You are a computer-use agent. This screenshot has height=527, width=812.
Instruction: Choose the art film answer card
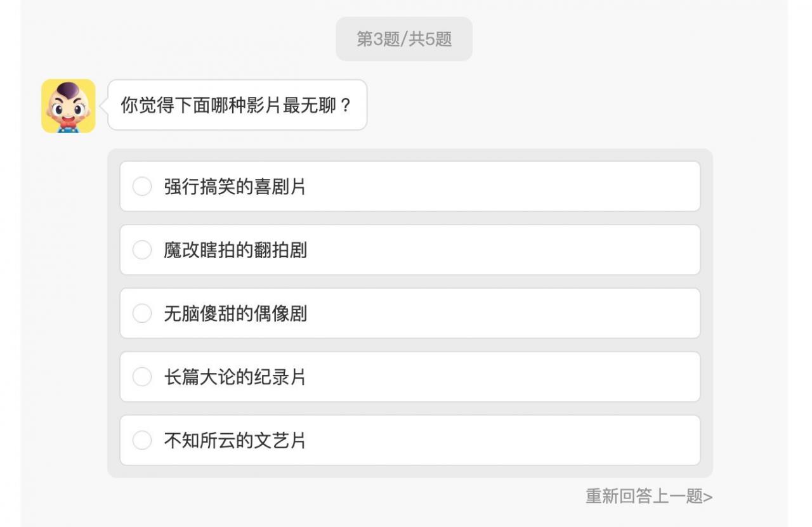(x=410, y=440)
